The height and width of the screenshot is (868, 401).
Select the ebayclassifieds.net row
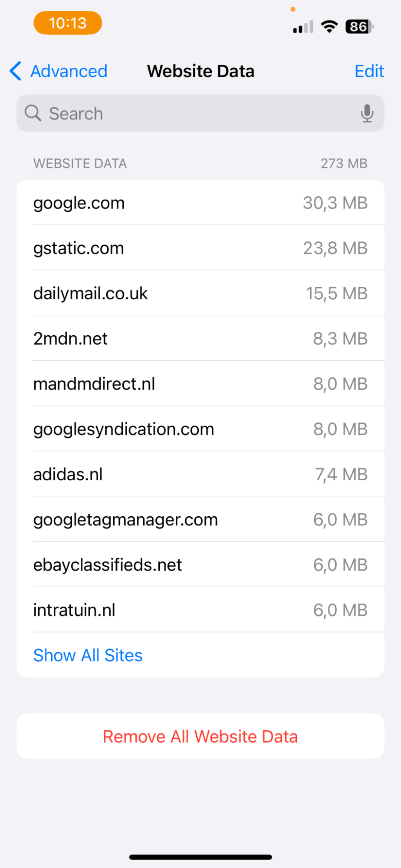pos(200,564)
